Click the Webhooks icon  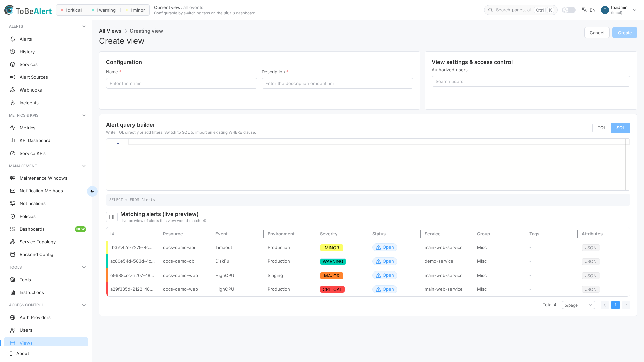[x=13, y=90]
